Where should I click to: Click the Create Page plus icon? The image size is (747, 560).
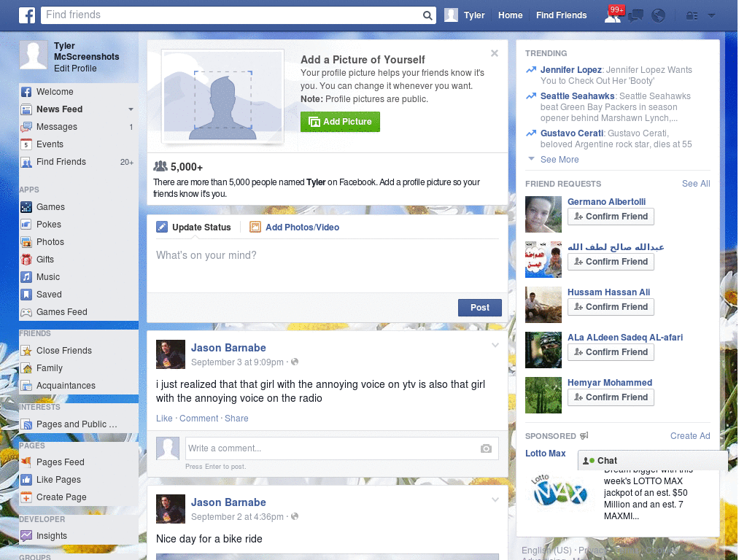click(x=26, y=497)
